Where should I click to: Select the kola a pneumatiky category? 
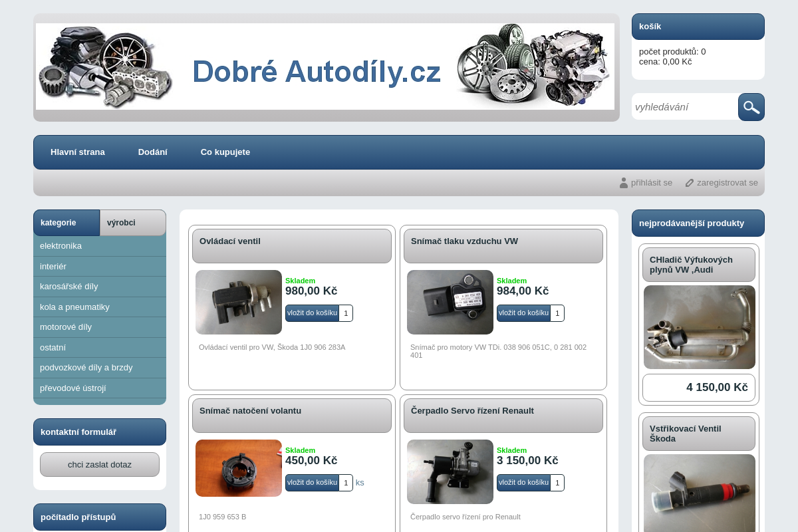[x=100, y=307]
